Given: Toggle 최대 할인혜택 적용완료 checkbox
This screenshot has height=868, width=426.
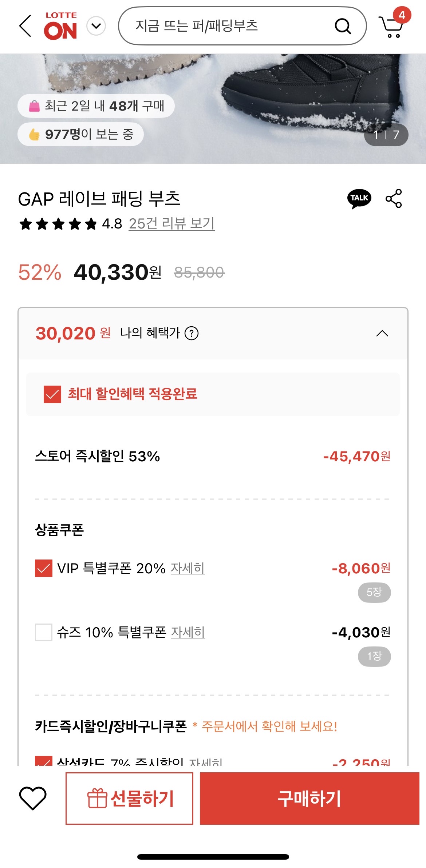Looking at the screenshot, I should click(x=52, y=394).
